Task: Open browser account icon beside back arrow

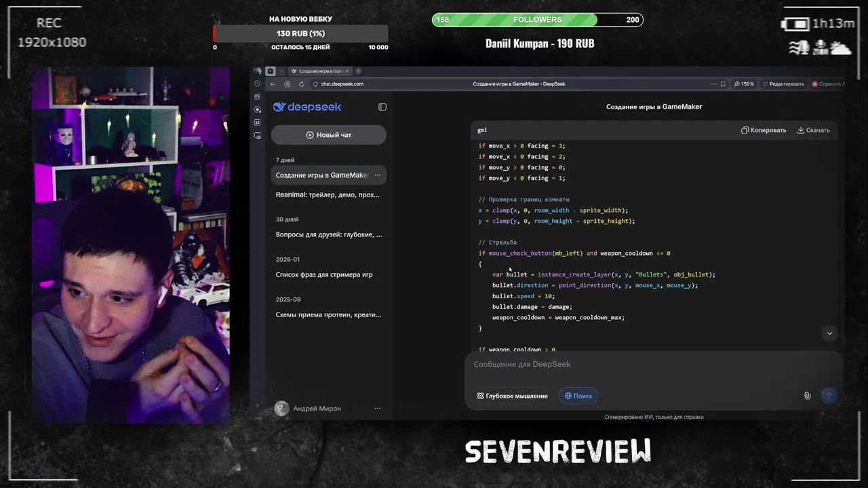Action: point(288,84)
